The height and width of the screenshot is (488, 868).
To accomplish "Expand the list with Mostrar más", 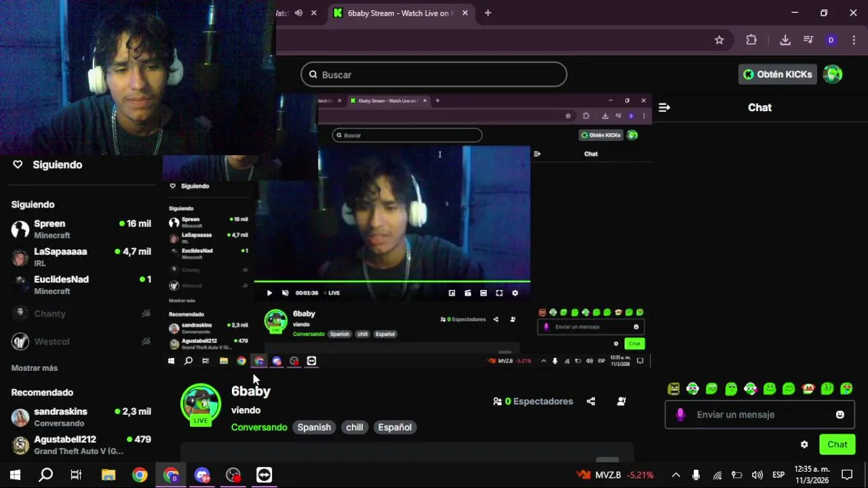I will tap(35, 368).
